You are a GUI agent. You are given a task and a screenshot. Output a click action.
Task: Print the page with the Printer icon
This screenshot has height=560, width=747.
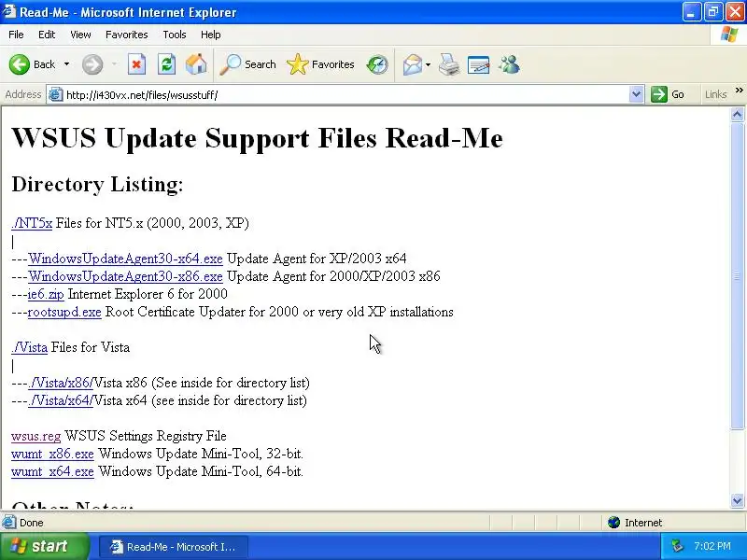(449, 64)
